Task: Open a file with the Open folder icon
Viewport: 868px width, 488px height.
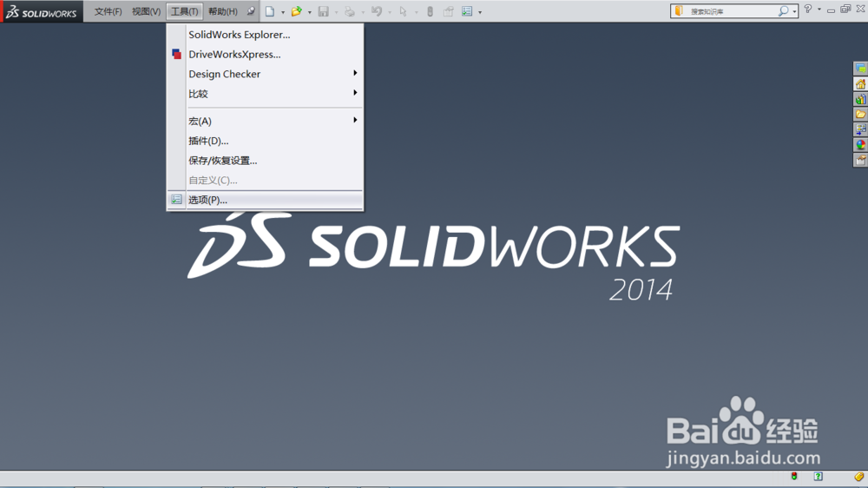Action: tap(297, 11)
